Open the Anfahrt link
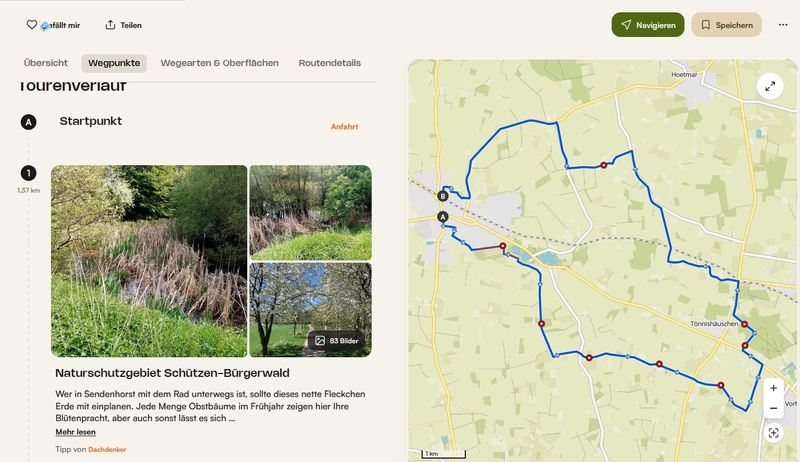This screenshot has height=462, width=800. (x=344, y=127)
